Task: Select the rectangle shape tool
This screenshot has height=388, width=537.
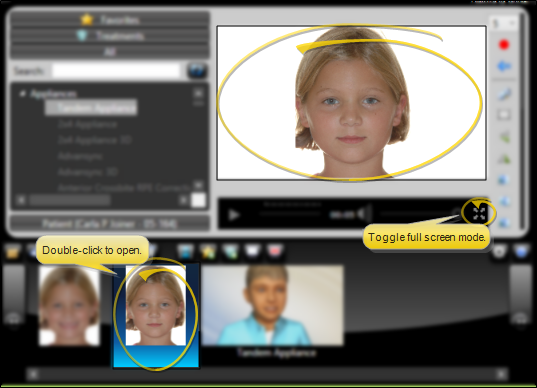Action: [x=503, y=114]
